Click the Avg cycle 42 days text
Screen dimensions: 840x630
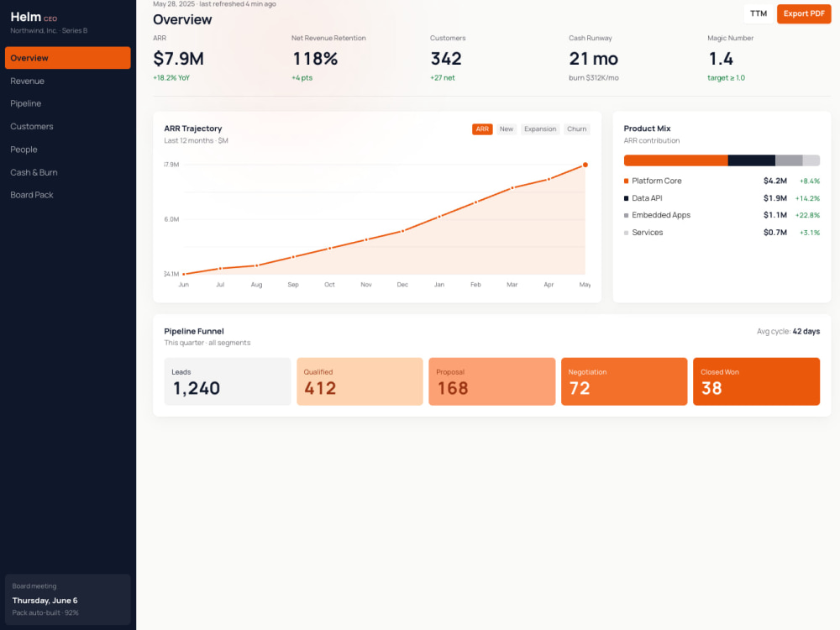click(x=788, y=332)
